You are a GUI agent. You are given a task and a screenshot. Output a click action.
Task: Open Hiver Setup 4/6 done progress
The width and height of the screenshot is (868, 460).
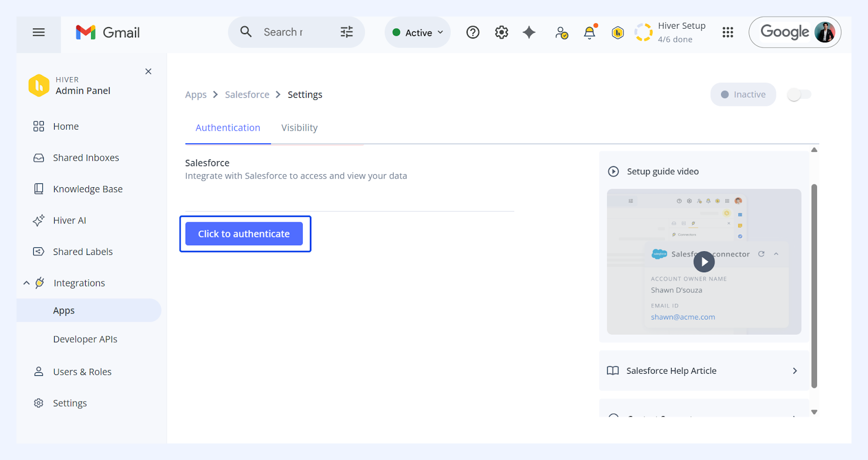coord(671,33)
